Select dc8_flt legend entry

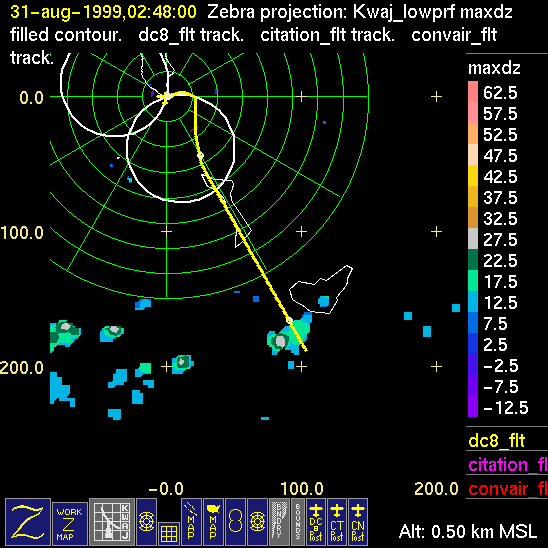point(497,440)
